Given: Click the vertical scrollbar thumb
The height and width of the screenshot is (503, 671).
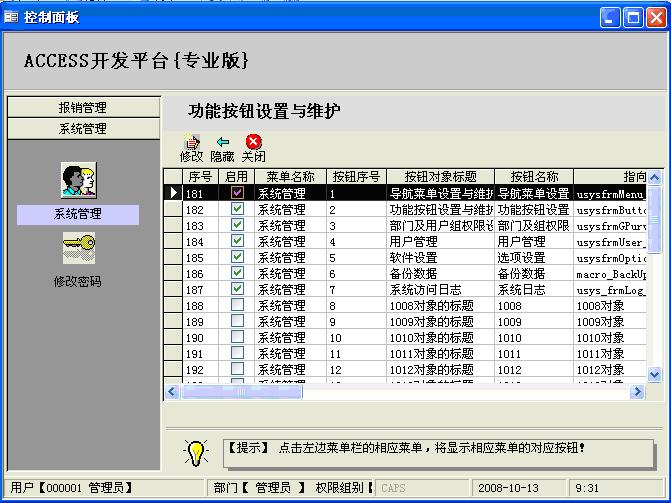Looking at the screenshot, I should click(x=655, y=218).
